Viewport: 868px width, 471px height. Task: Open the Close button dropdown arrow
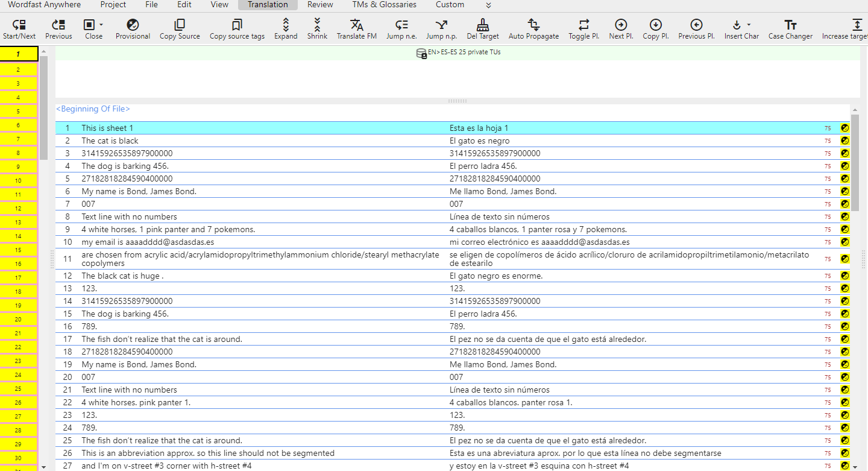(x=101, y=25)
